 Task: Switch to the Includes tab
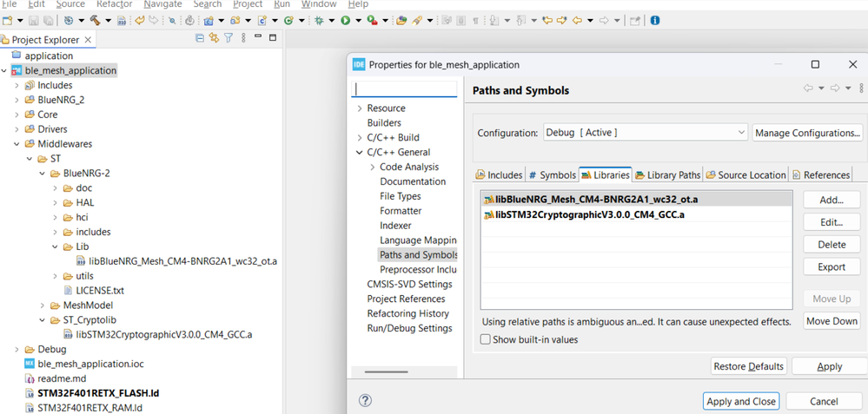(499, 174)
